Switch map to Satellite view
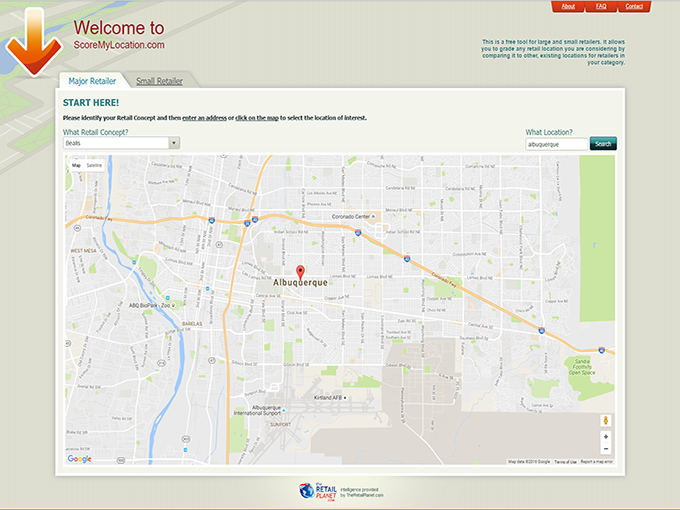This screenshot has width=680, height=510. point(94,165)
